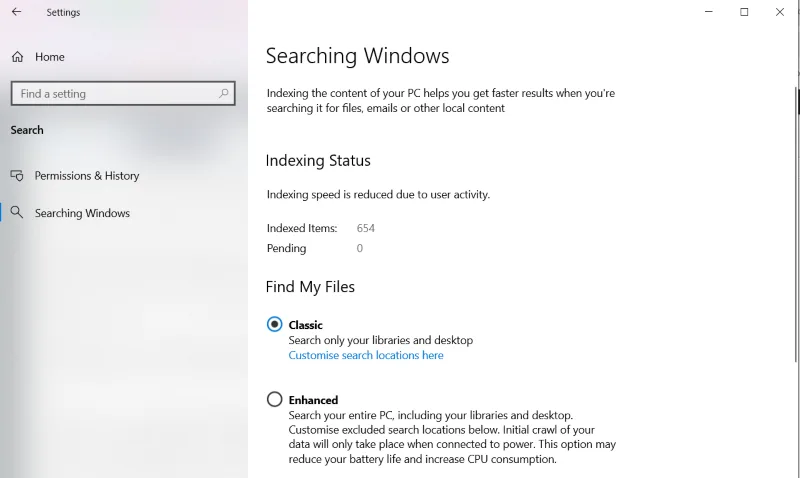Close the Settings window

[780, 12]
